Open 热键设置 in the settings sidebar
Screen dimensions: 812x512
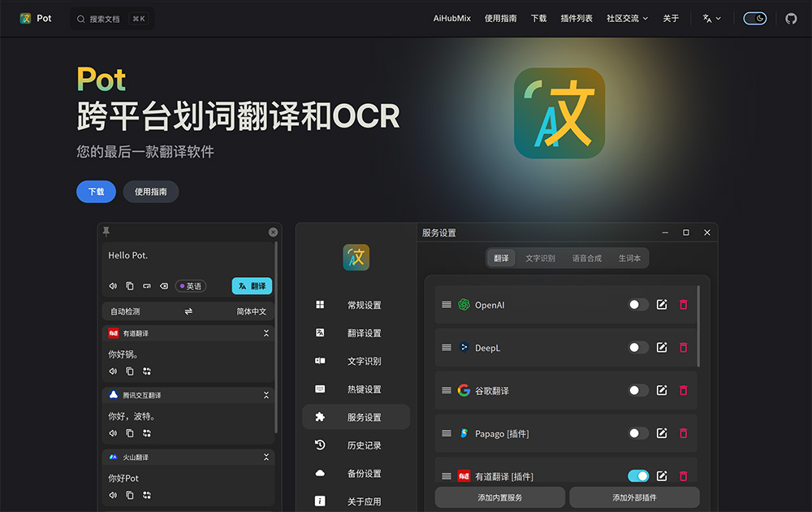pyautogui.click(x=356, y=389)
